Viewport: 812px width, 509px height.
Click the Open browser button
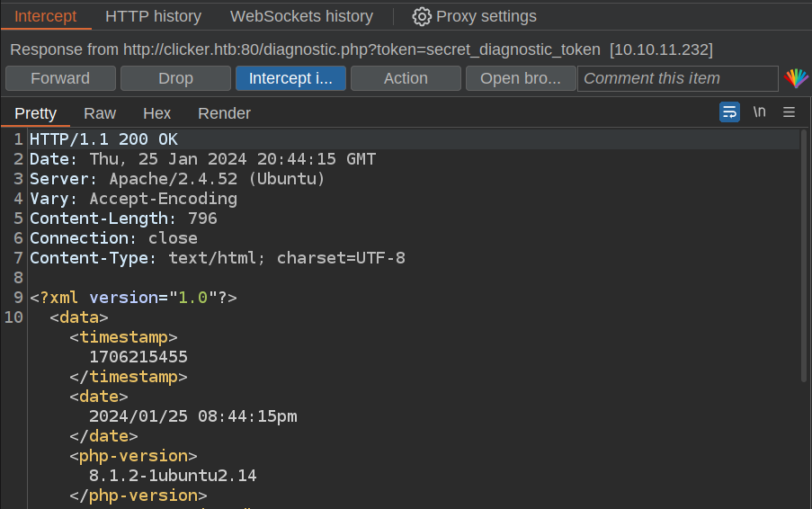tap(521, 78)
